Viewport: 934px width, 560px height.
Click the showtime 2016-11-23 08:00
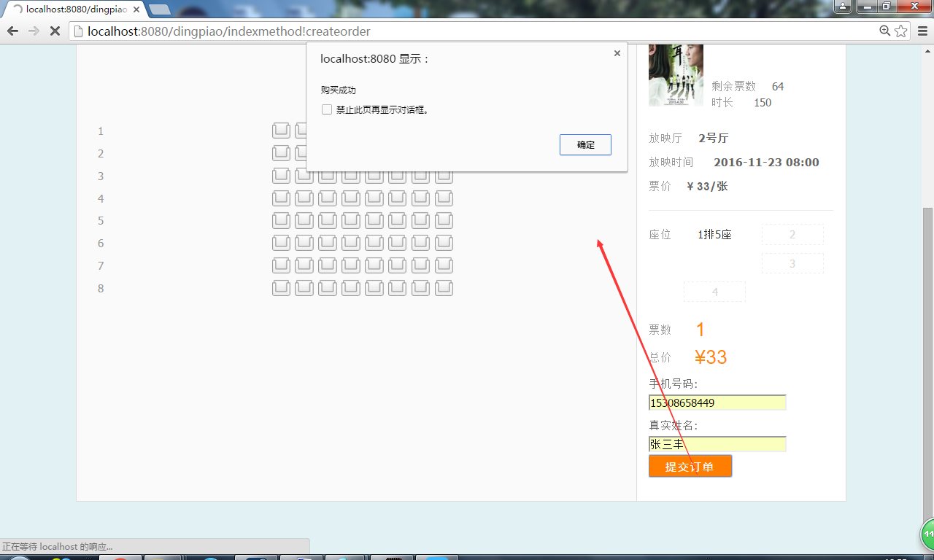coord(766,163)
